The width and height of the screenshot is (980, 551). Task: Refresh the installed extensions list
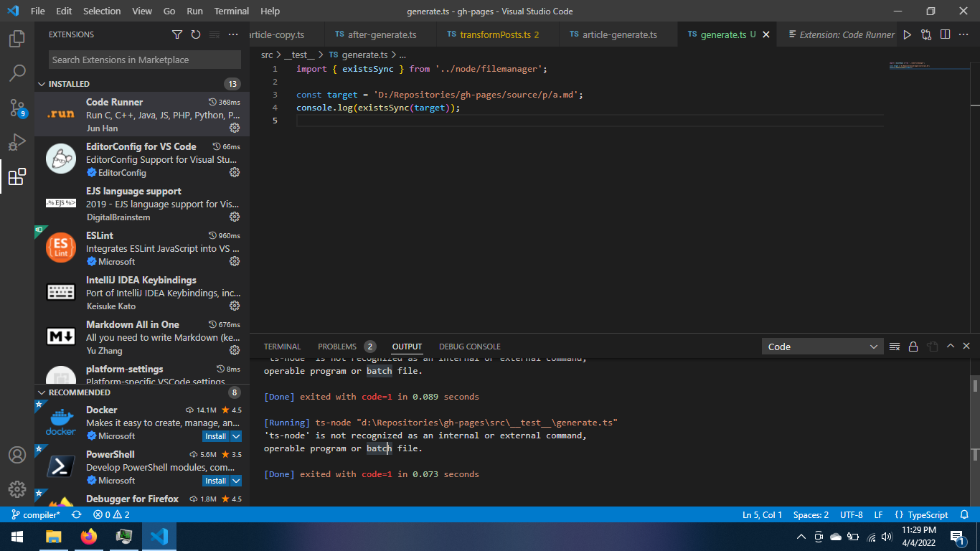(x=194, y=34)
